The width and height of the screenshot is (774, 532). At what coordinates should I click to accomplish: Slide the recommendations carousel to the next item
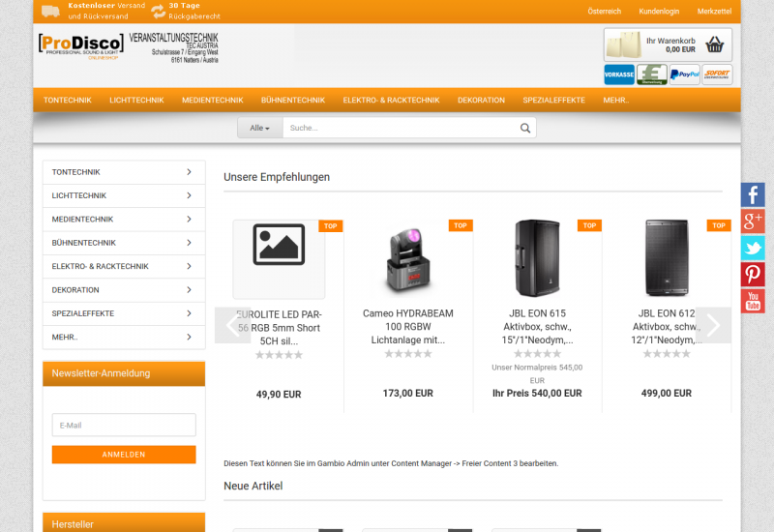pyautogui.click(x=713, y=325)
